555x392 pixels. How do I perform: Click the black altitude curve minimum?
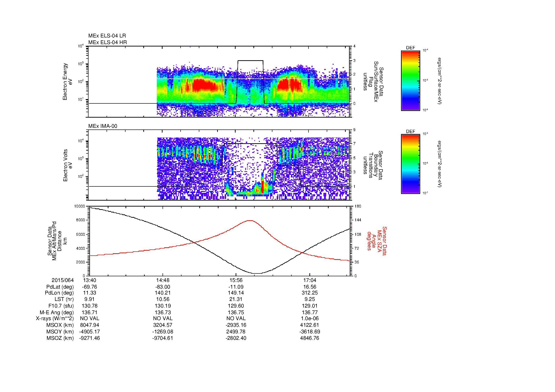pos(257,273)
